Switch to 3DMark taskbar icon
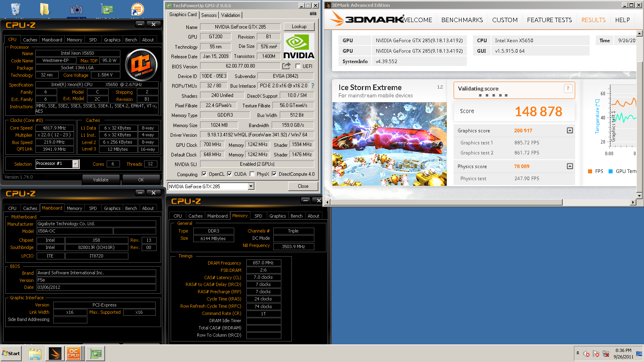The height and width of the screenshot is (362, 644). tap(54, 354)
